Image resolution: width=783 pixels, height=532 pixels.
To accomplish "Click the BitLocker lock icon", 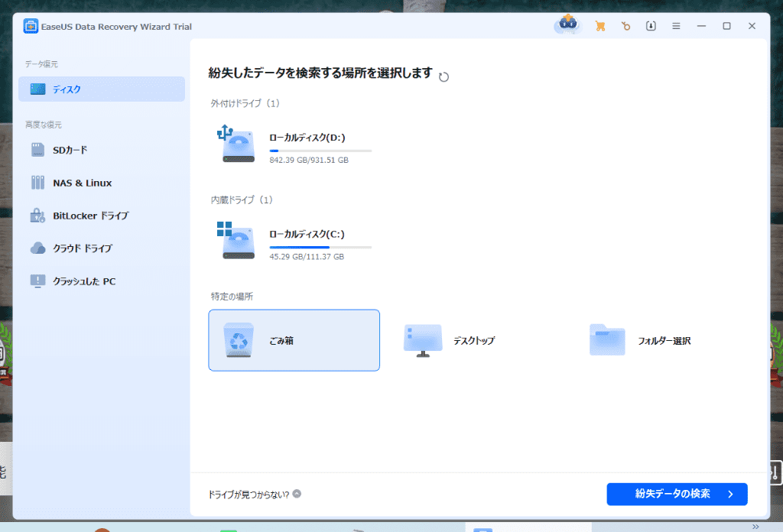I will (37, 216).
